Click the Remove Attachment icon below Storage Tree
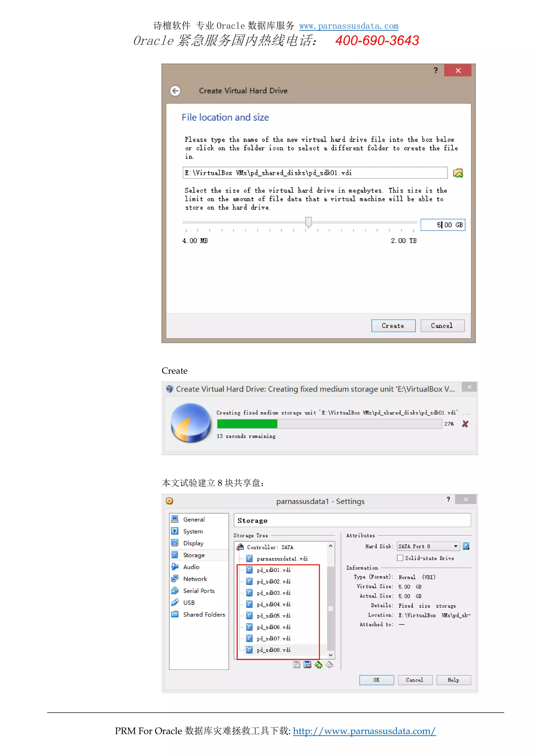This screenshot has width=535, height=756. 329,664
